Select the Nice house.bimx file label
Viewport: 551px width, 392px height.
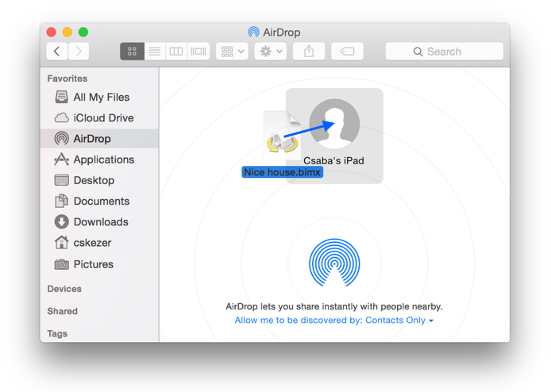coord(282,172)
